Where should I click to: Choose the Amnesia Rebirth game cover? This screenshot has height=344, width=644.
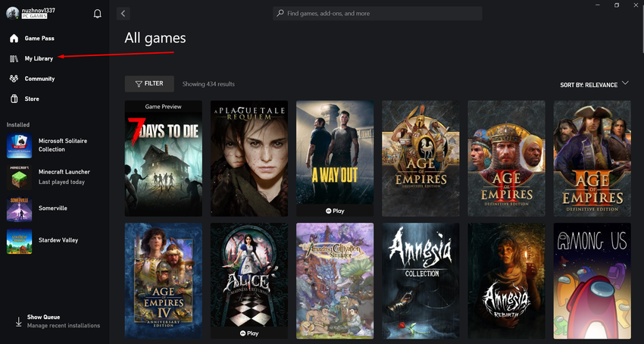(x=505, y=280)
